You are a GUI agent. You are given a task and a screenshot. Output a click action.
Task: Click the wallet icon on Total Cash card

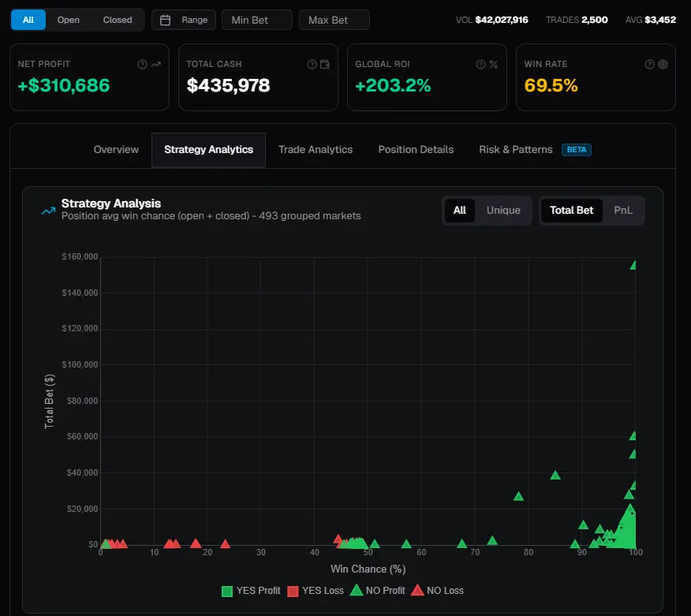(x=325, y=65)
